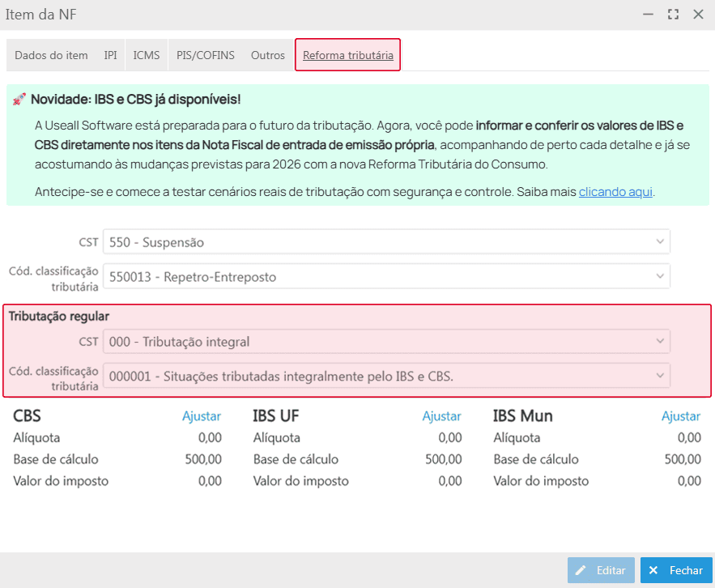The width and height of the screenshot is (715, 588).
Task: Click the Fechar button
Action: click(676, 570)
